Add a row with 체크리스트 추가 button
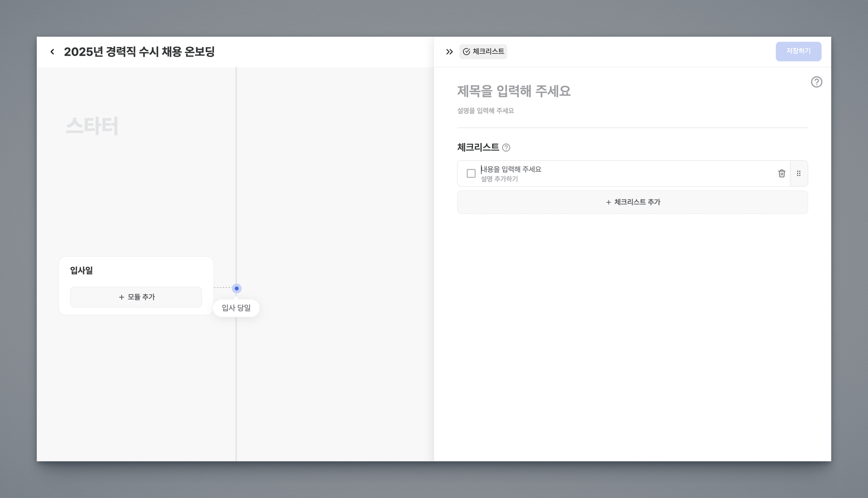Screen dimensions: 868x498 point(632,202)
